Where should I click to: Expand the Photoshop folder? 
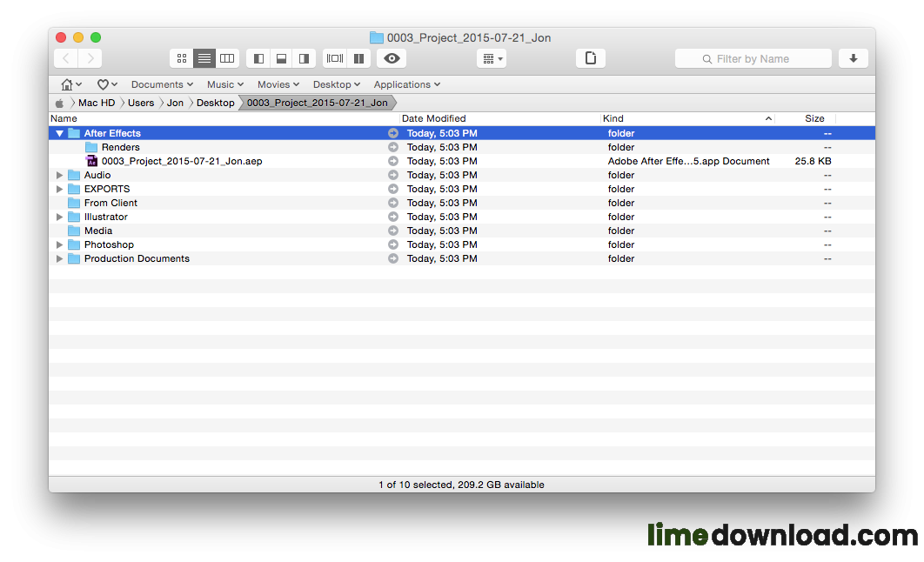[x=59, y=244]
